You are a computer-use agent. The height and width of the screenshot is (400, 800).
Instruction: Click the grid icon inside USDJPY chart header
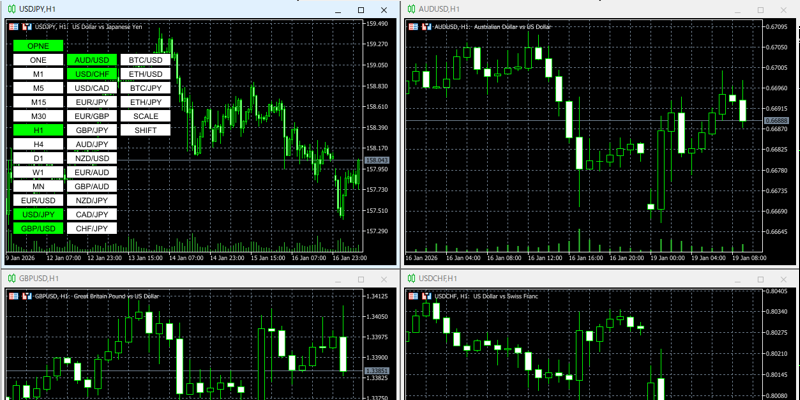tap(13, 27)
